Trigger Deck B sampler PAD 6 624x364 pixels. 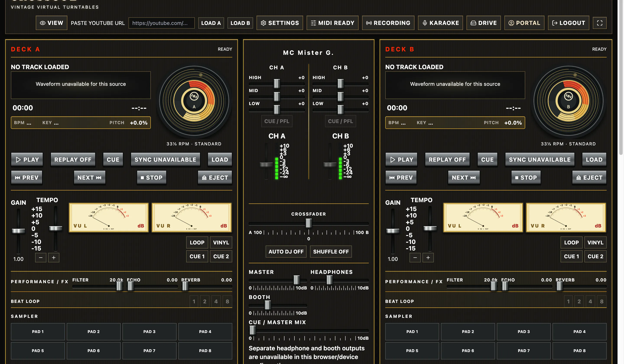(468, 351)
